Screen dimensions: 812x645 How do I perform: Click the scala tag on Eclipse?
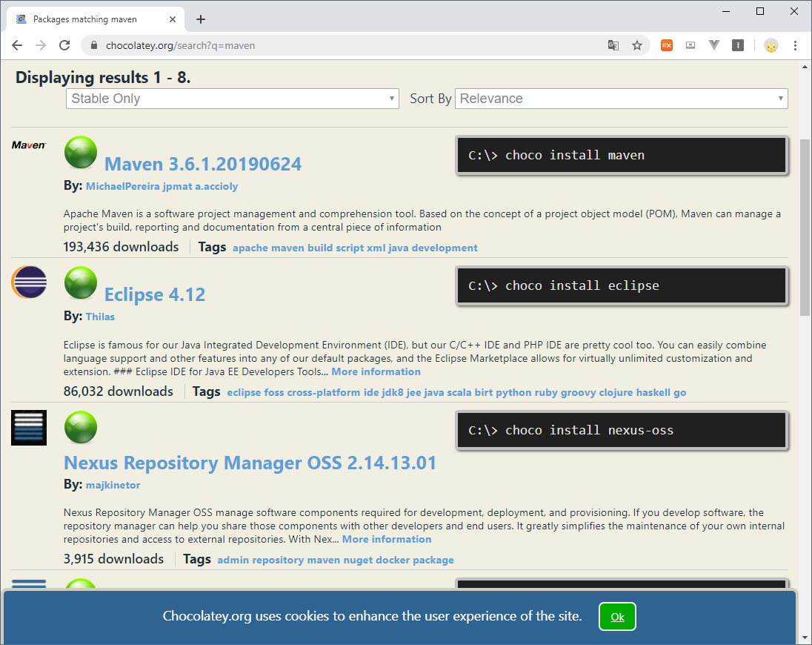click(459, 393)
